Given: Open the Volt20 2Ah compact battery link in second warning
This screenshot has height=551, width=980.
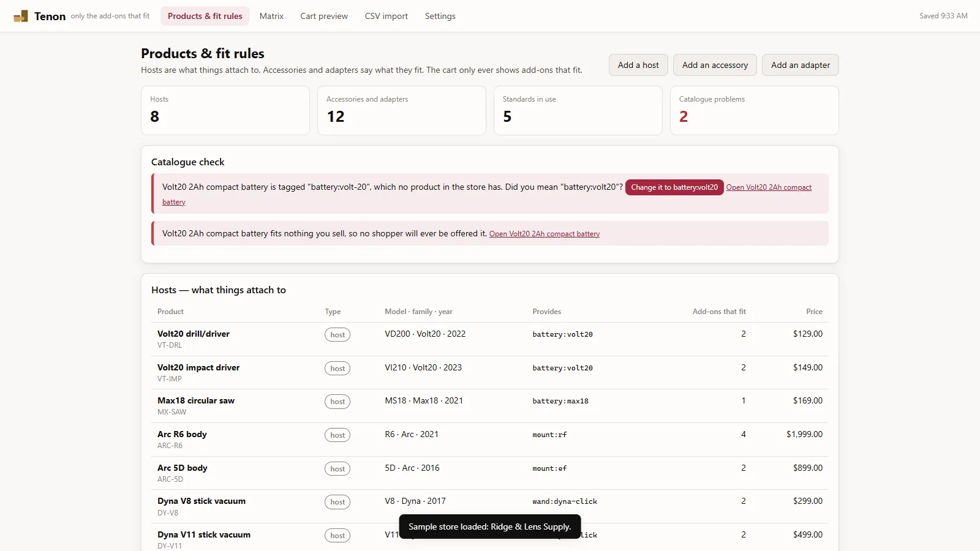Looking at the screenshot, I should tap(545, 234).
